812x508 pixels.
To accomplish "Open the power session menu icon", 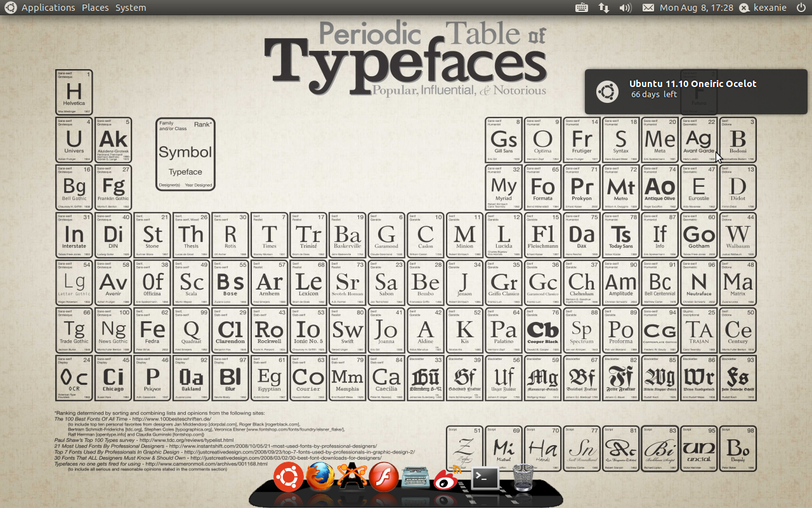I will point(800,8).
